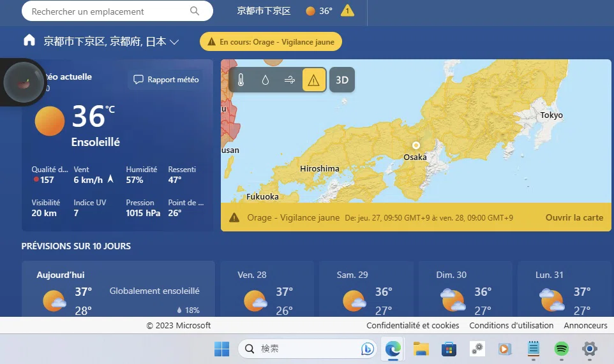Click the PRÉVISIONS SUR 10 JOURS heading
Screen dimensions: 614x364
coord(76,246)
